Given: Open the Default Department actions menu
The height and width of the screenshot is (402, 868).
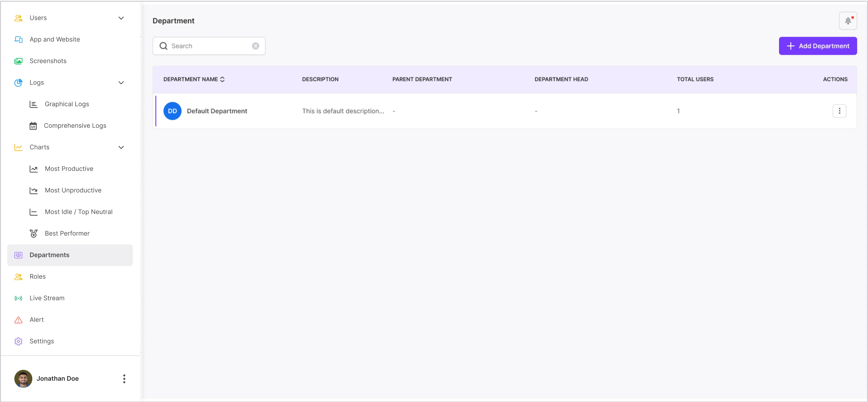Looking at the screenshot, I should click(839, 111).
